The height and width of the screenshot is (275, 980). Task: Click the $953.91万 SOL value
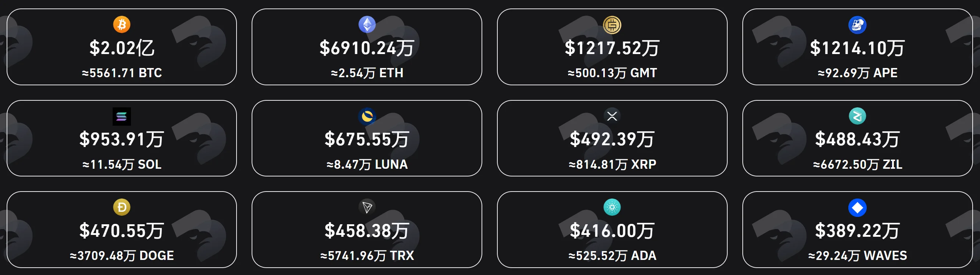(122, 139)
